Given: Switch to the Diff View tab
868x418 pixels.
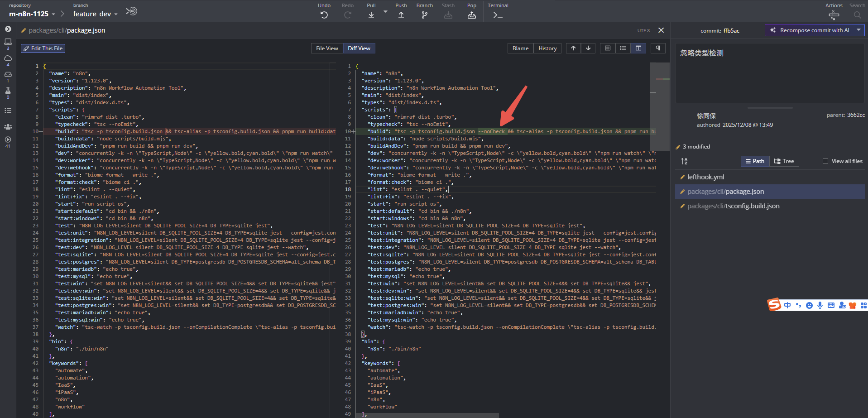Looking at the screenshot, I should tap(359, 48).
